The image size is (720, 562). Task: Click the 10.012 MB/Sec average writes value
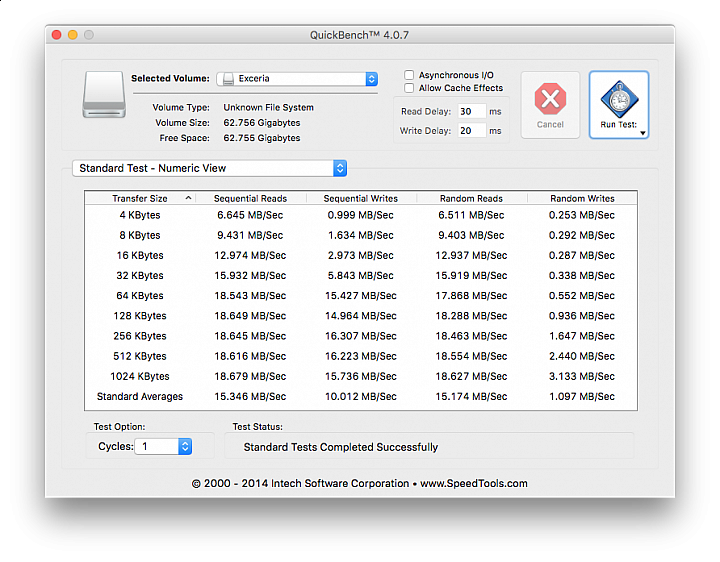(361, 397)
